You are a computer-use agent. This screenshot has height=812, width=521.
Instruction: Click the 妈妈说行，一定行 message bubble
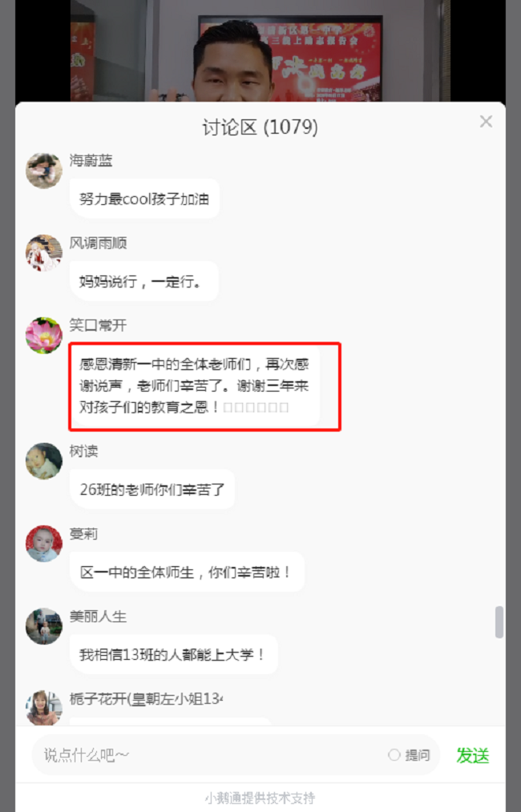pos(143,281)
